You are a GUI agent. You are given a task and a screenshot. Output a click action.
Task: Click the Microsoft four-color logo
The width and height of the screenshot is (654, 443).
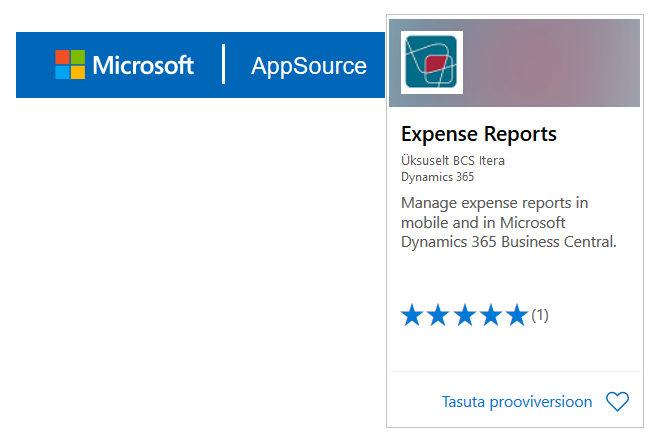tap(70, 64)
